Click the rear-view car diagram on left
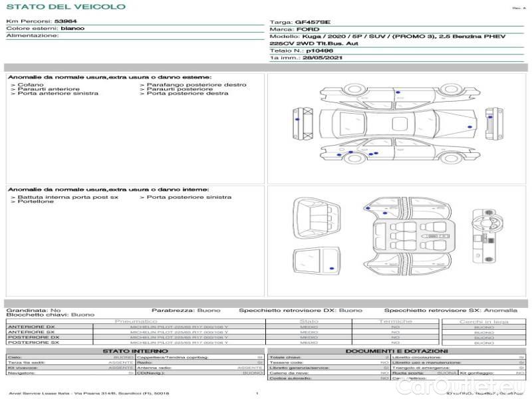 (304, 123)
